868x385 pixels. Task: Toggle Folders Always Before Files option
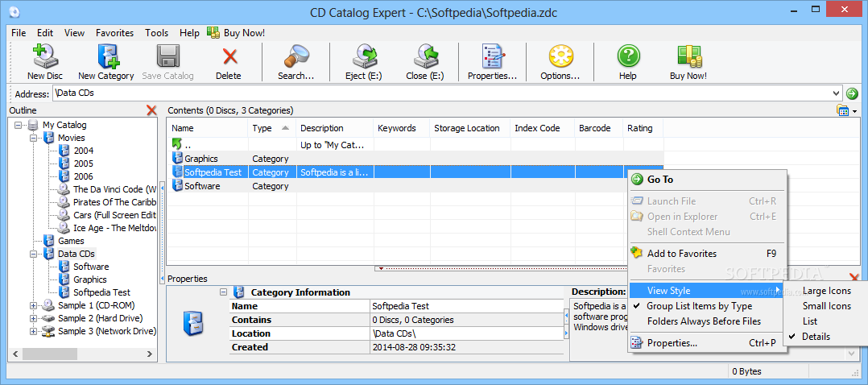[x=704, y=321]
